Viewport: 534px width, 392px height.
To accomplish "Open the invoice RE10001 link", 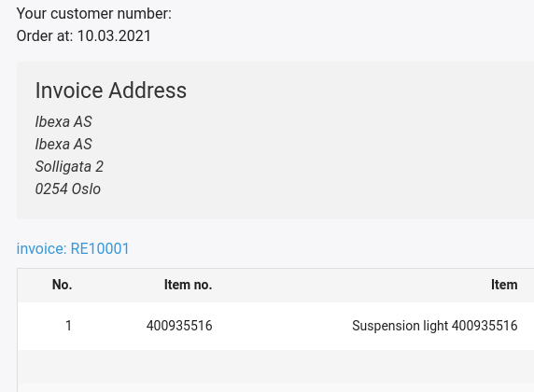I will point(73,248).
